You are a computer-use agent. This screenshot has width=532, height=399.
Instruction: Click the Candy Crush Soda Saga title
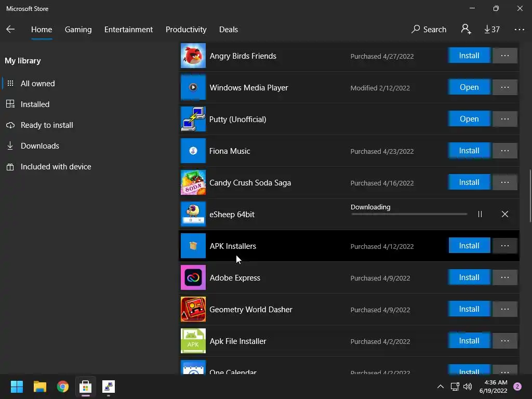click(250, 183)
